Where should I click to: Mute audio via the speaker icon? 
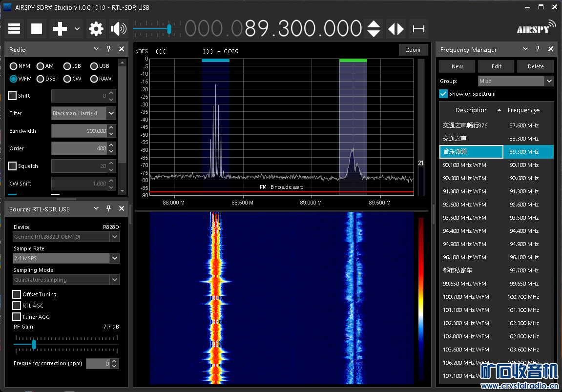point(118,29)
